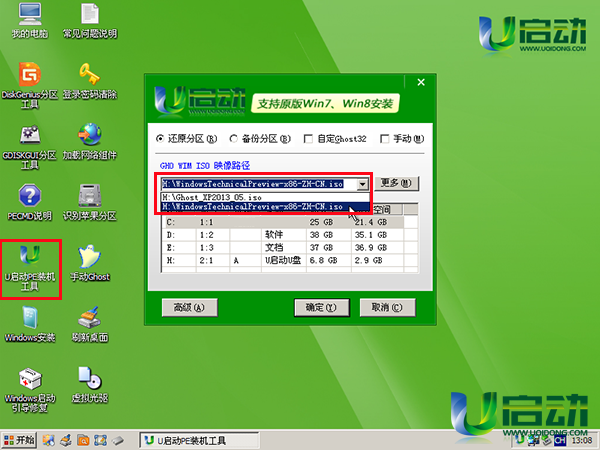The image size is (600, 450).
Task: Select the E: 文档 partition row
Action: pos(283,248)
